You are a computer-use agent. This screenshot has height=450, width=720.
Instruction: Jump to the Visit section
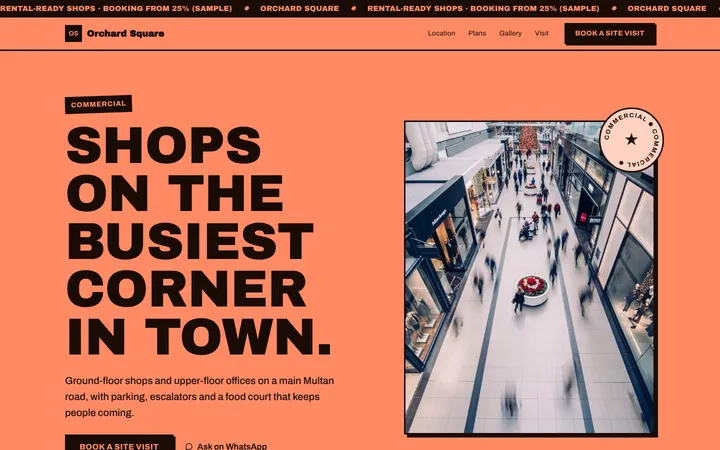click(541, 33)
